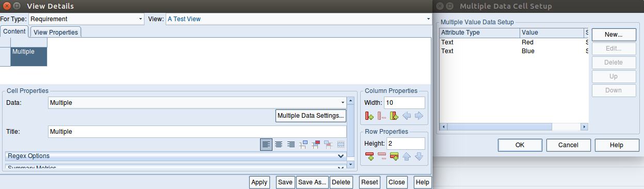Insert row below using double-row plus icon
The image size is (644, 189).
394,156
